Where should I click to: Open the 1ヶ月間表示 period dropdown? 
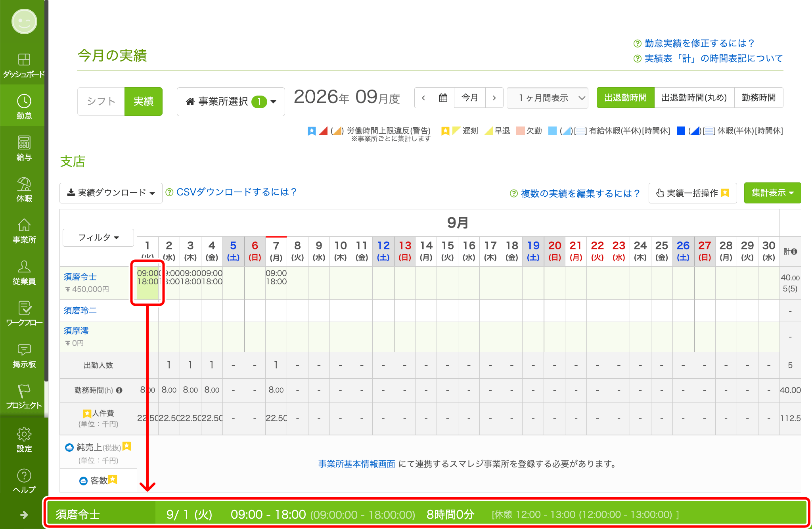click(548, 98)
